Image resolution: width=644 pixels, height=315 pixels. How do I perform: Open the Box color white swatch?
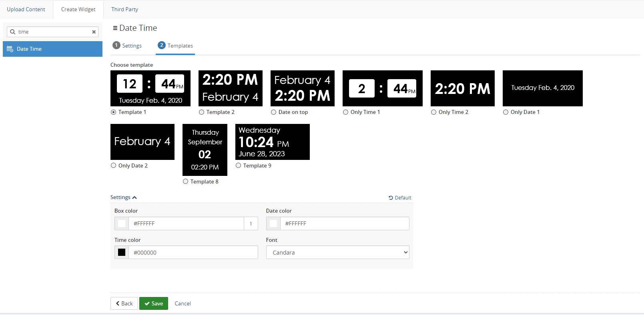tap(122, 223)
